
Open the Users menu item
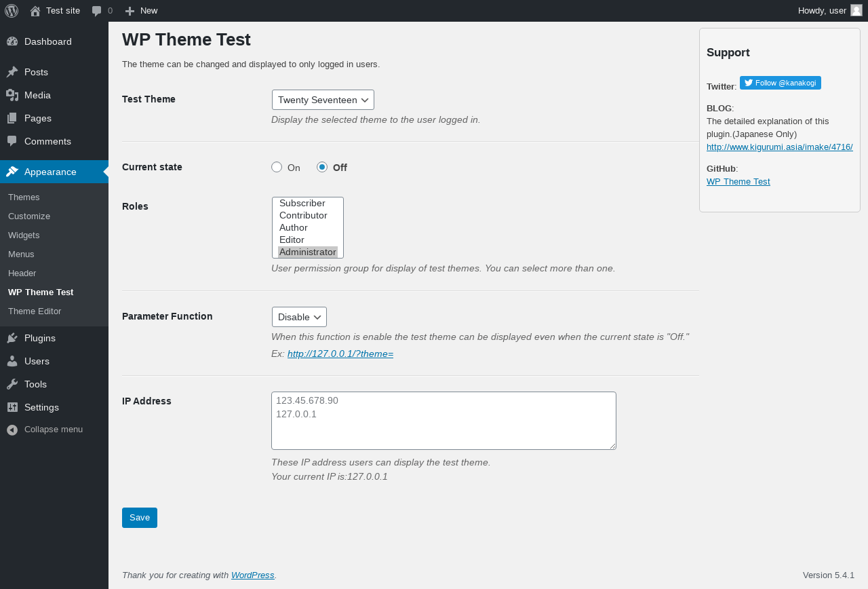click(x=54, y=361)
